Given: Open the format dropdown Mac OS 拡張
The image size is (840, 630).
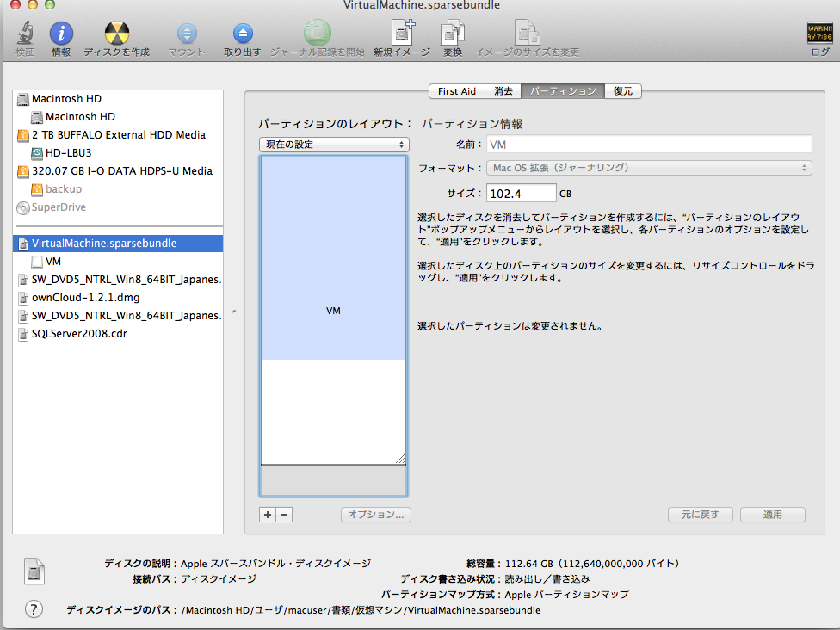Looking at the screenshot, I should tap(649, 168).
